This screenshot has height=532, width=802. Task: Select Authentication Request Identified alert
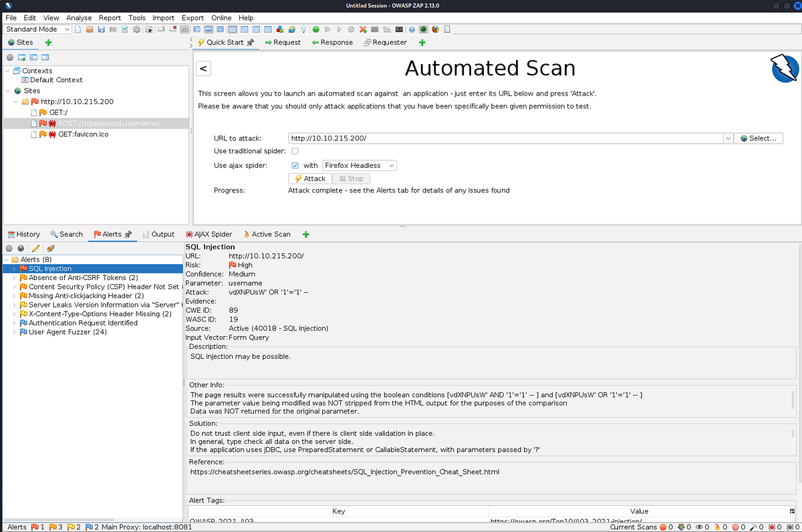tap(83, 323)
